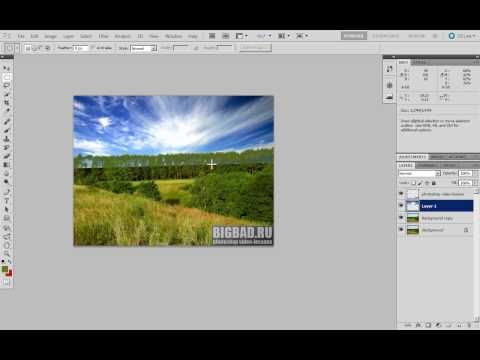Click the Quick Mask mode icon
The height and width of the screenshot is (360, 480).
point(6,282)
